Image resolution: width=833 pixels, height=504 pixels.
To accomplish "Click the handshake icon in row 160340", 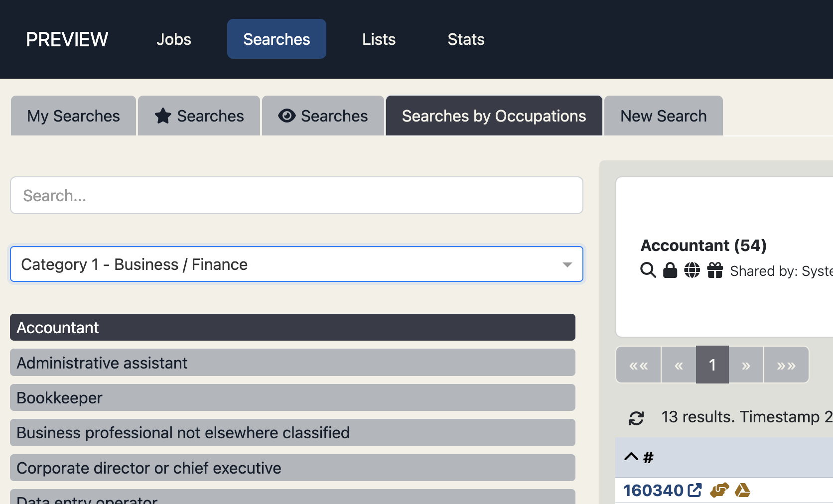I will click(719, 490).
